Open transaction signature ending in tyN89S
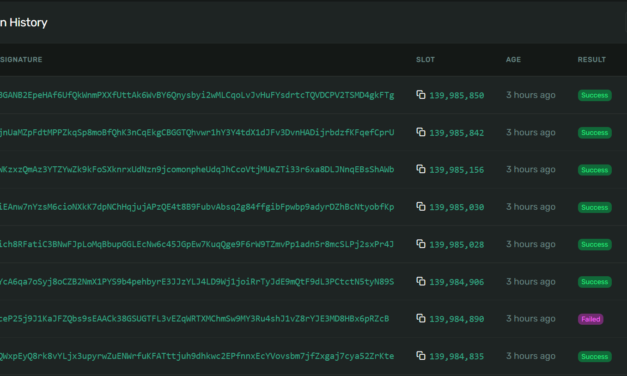The width and height of the screenshot is (627, 376). 197,282
